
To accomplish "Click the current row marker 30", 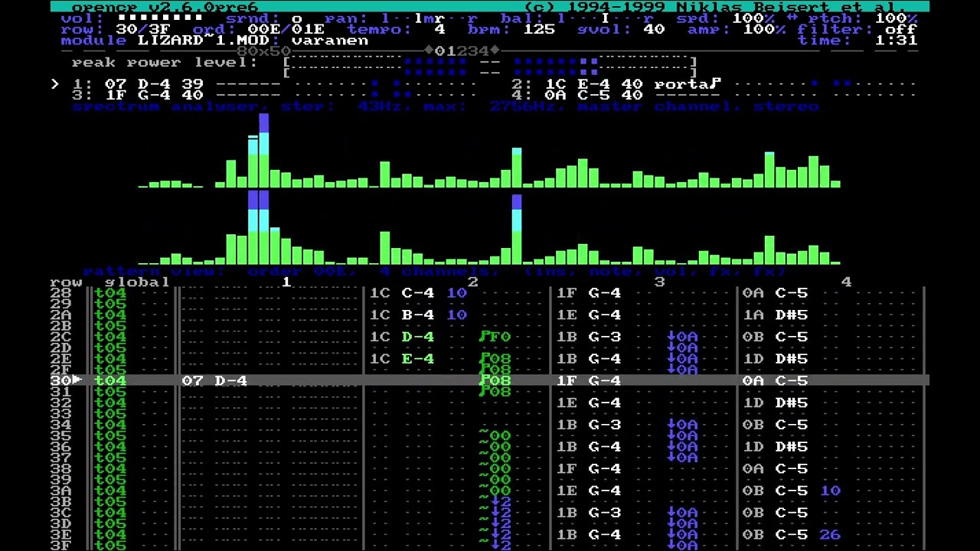I will [66, 380].
